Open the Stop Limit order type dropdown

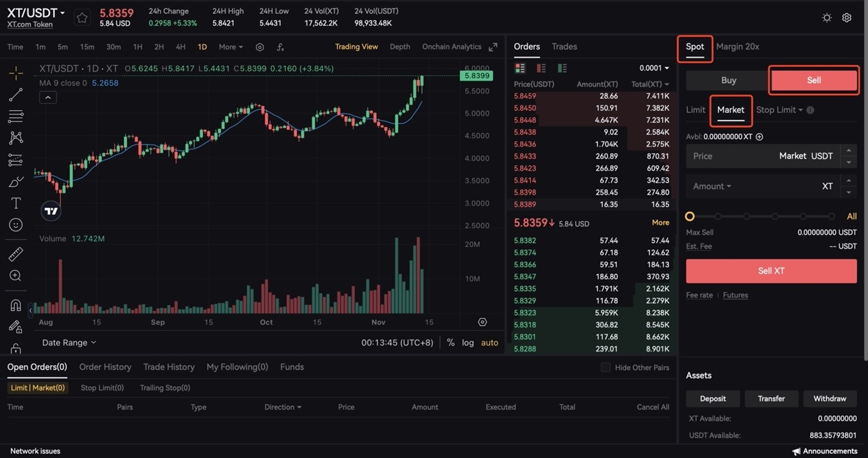779,110
